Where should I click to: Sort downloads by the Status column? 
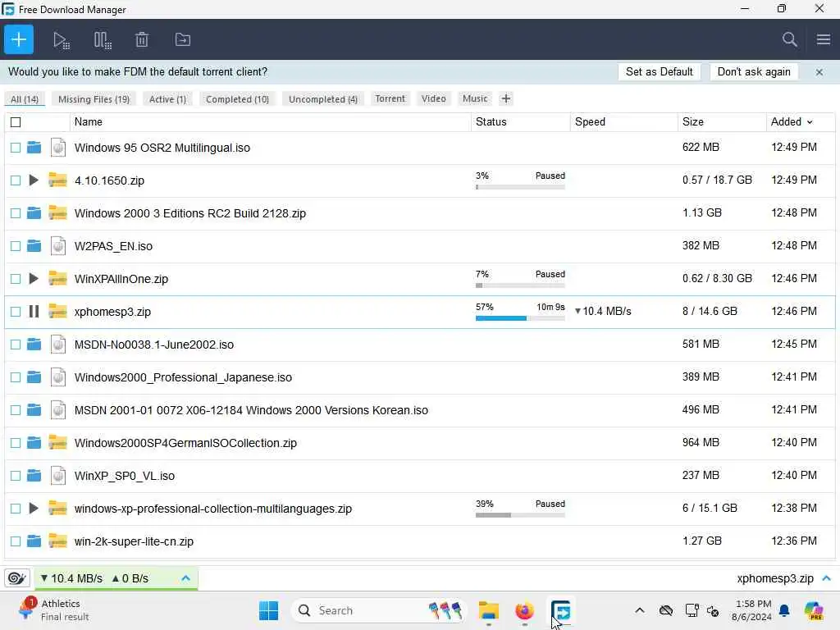(x=491, y=121)
